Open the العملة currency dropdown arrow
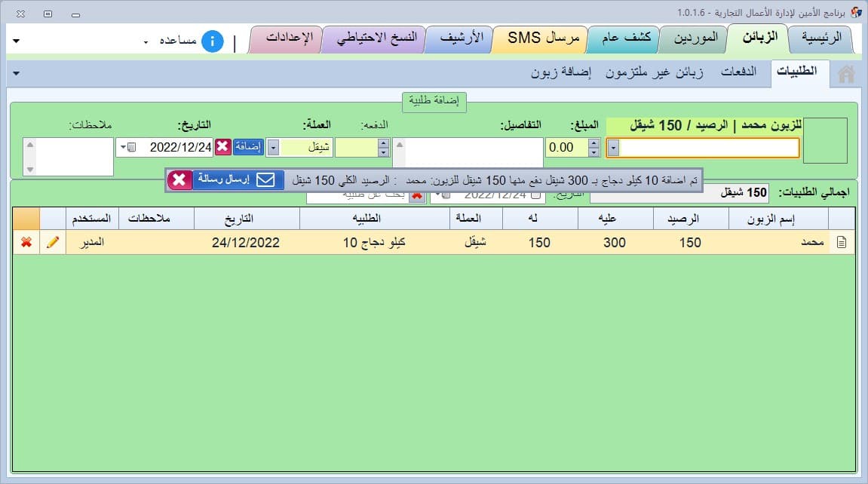 (x=273, y=148)
